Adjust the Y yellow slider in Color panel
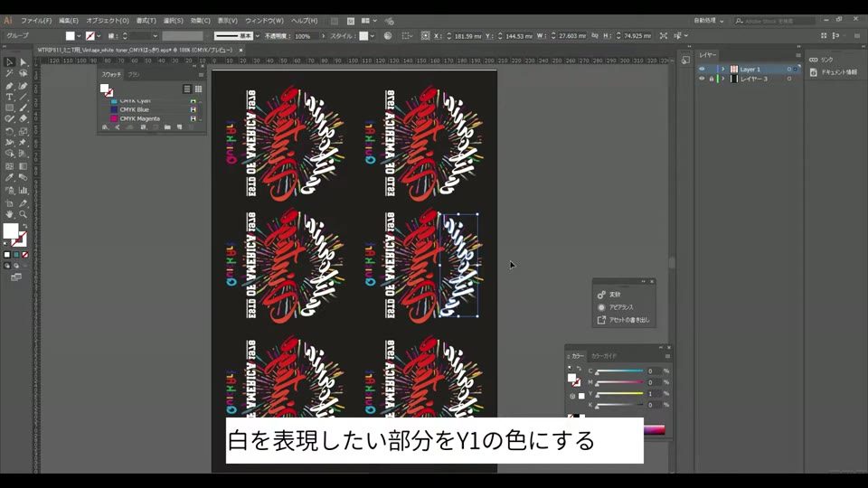Screen dimensions: 868x488 pyautogui.click(x=619, y=394)
